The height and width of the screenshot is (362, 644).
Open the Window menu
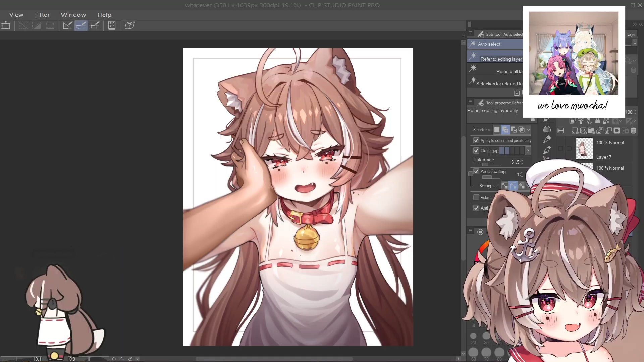pyautogui.click(x=73, y=15)
